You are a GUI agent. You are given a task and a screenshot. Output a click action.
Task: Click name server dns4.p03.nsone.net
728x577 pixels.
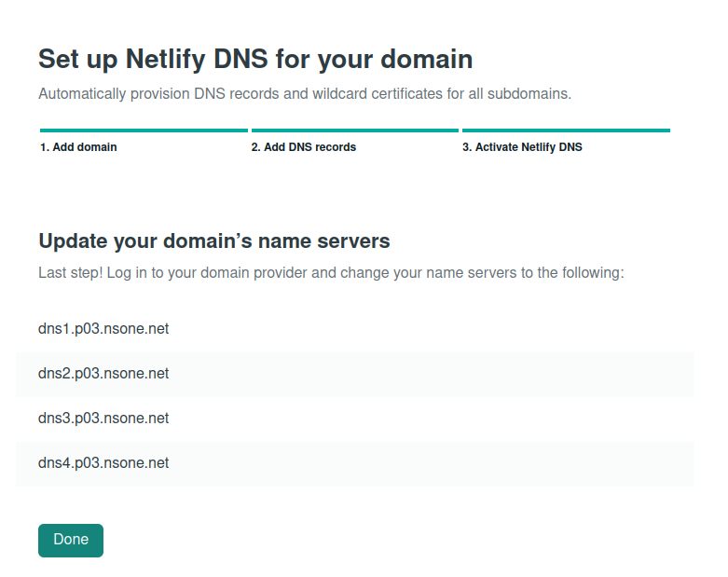103,462
